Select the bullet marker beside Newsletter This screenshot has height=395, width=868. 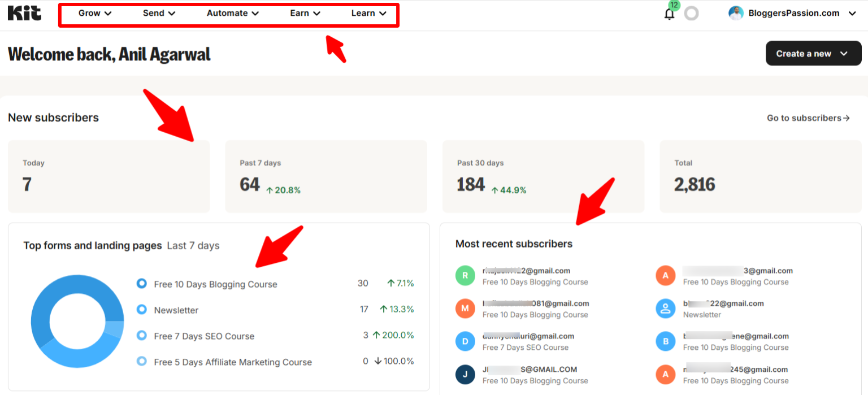(x=141, y=310)
